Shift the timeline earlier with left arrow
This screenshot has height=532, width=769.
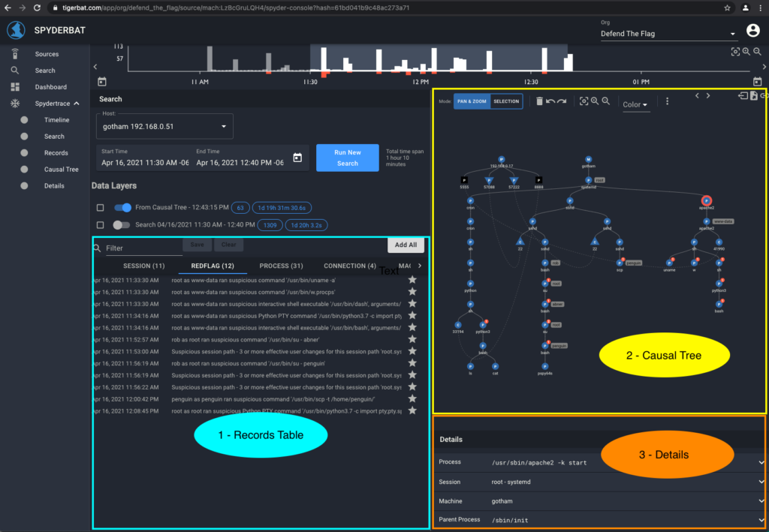tap(95, 67)
